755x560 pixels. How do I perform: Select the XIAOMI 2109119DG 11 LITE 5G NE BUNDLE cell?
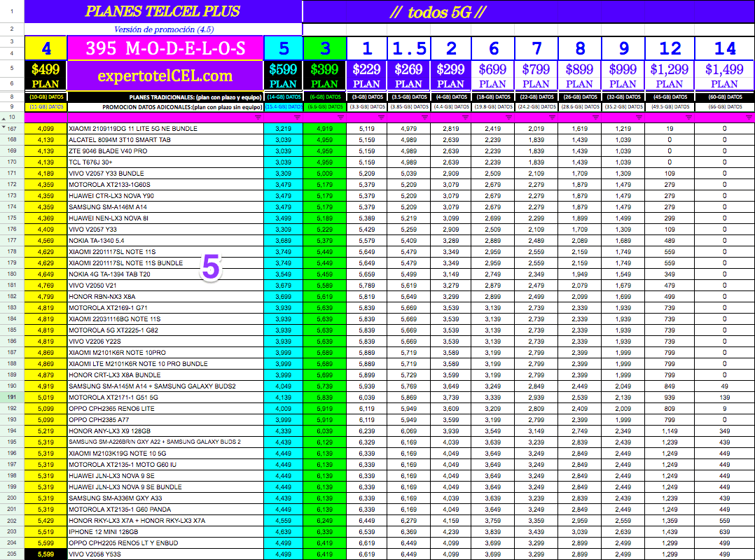coord(165,129)
